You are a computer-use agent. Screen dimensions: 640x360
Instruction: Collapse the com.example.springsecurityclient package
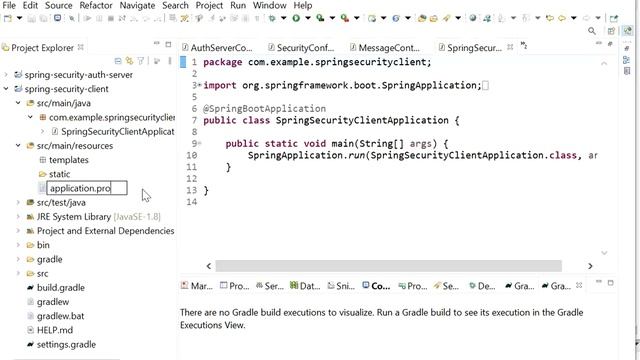click(x=30, y=117)
